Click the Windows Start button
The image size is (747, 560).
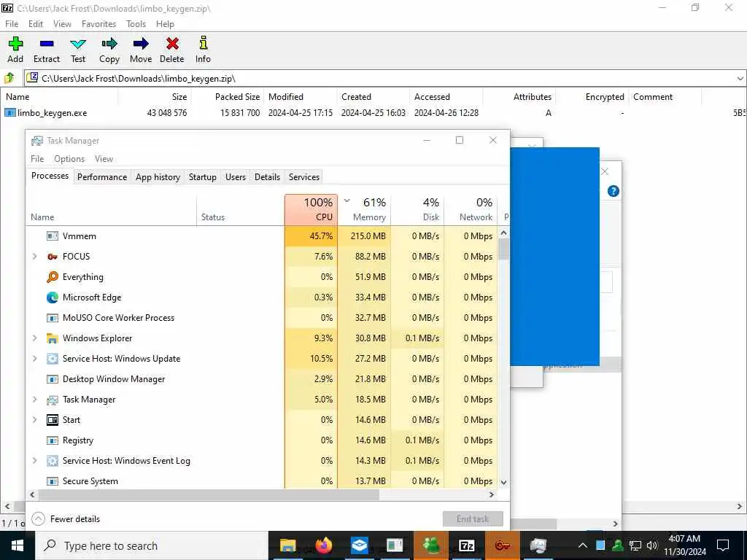point(18,545)
